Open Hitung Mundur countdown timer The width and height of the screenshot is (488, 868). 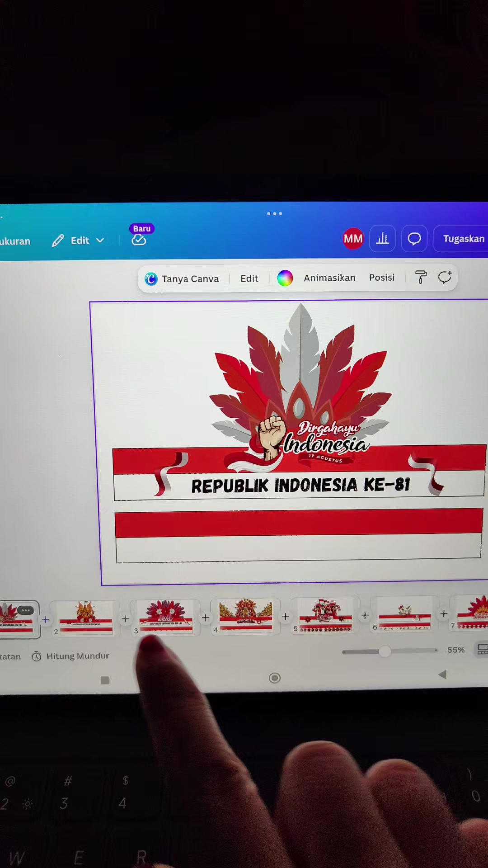(x=70, y=656)
